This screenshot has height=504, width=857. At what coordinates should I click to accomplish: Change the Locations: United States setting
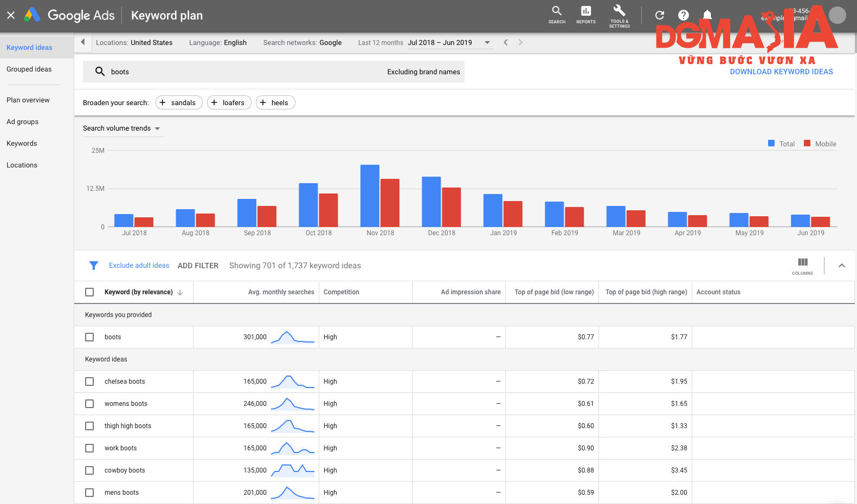(x=134, y=42)
